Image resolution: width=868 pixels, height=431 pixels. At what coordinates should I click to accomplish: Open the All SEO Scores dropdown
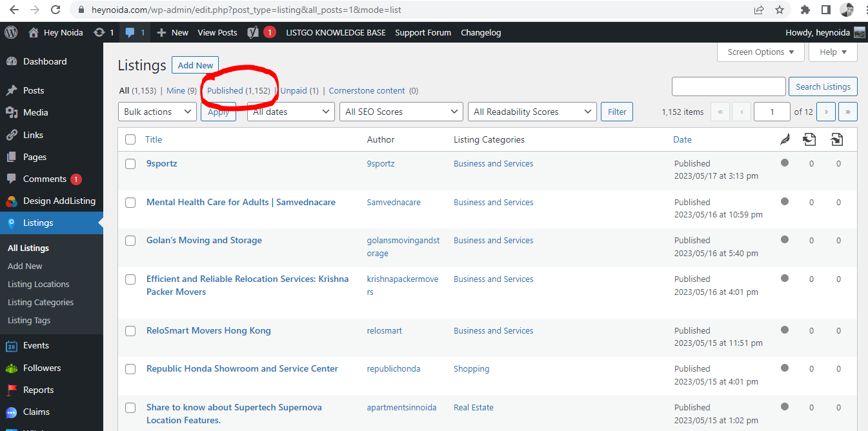[401, 111]
